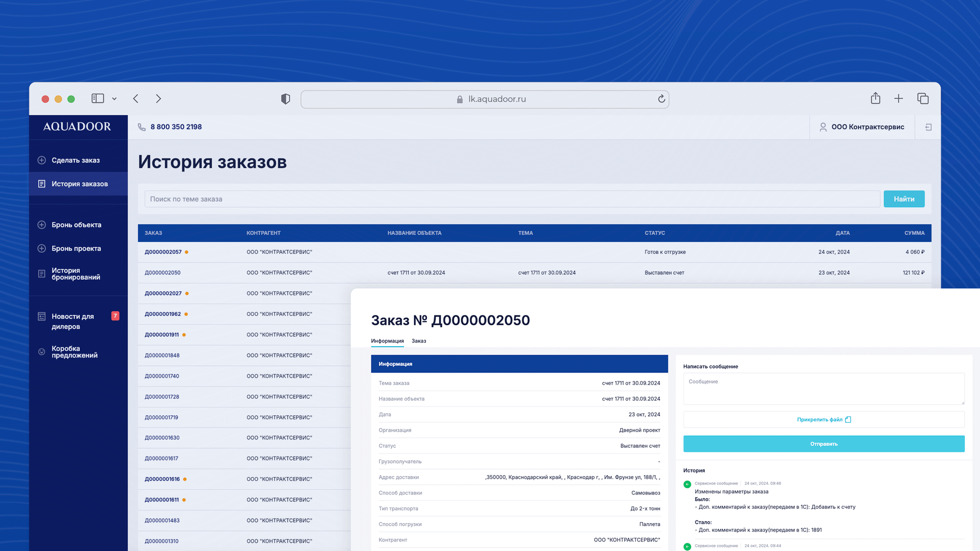Screen dimensions: 980x551
Task: Click the logout icon next to account name
Action: tap(928, 127)
